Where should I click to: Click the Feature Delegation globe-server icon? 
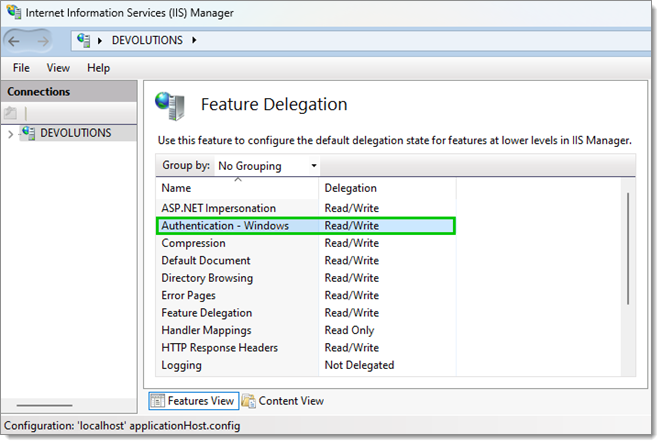point(170,106)
